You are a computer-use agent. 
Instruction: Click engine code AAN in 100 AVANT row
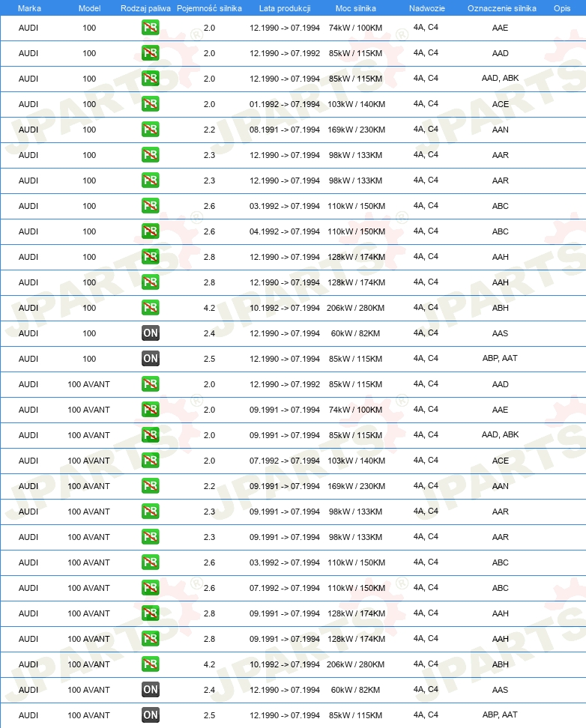tap(500, 486)
